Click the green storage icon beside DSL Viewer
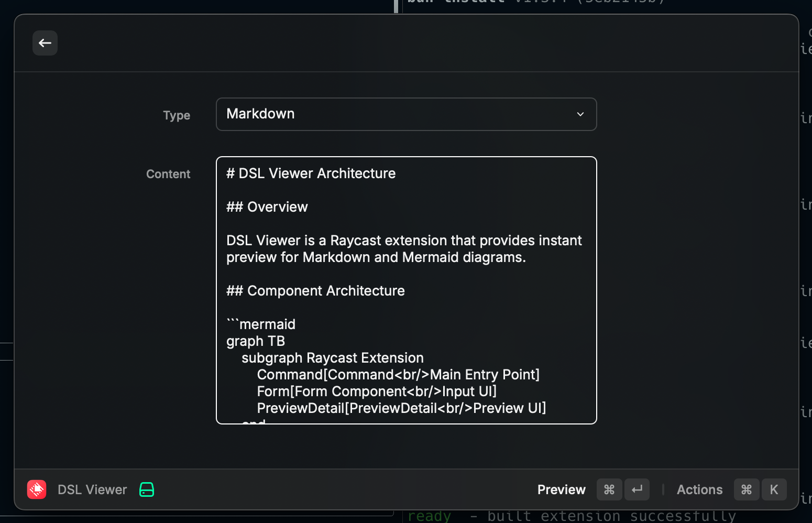Viewport: 812px width, 523px height. coord(147,489)
